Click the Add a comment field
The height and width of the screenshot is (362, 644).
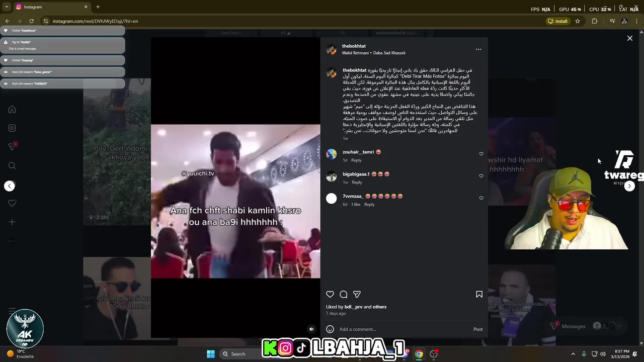point(404,329)
